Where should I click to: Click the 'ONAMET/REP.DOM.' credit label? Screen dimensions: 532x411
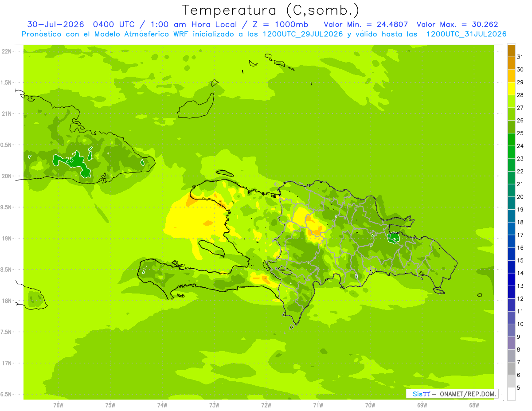pyautogui.click(x=467, y=394)
